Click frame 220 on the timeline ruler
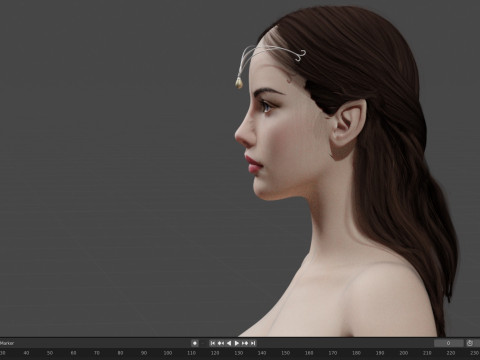Screen dimensions: 480x360 point(451,353)
